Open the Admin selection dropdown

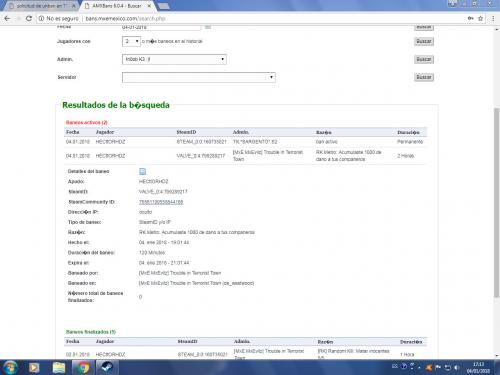click(174, 59)
